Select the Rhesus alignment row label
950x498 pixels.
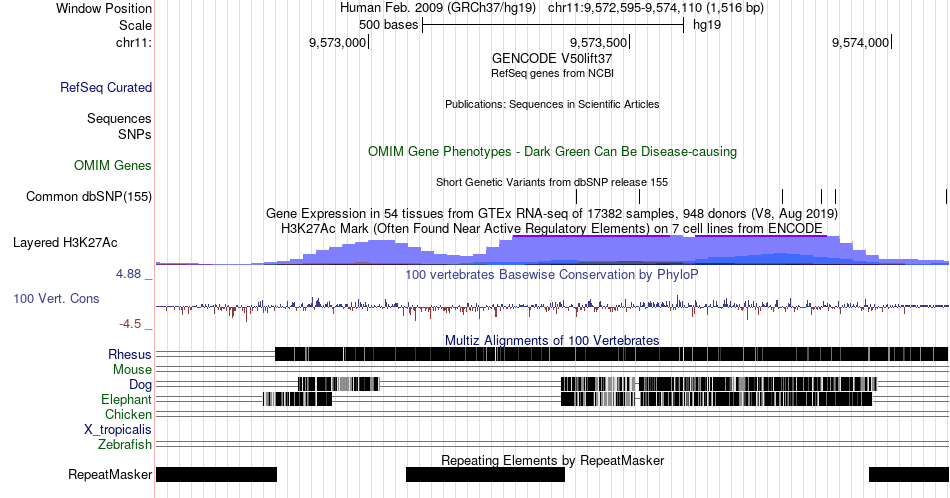(130, 354)
